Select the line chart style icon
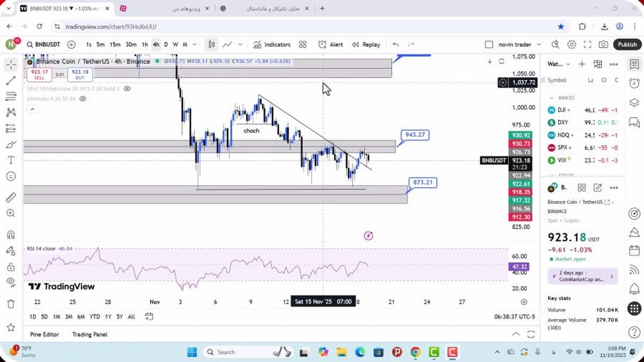The image size is (644, 362). [x=228, y=45]
